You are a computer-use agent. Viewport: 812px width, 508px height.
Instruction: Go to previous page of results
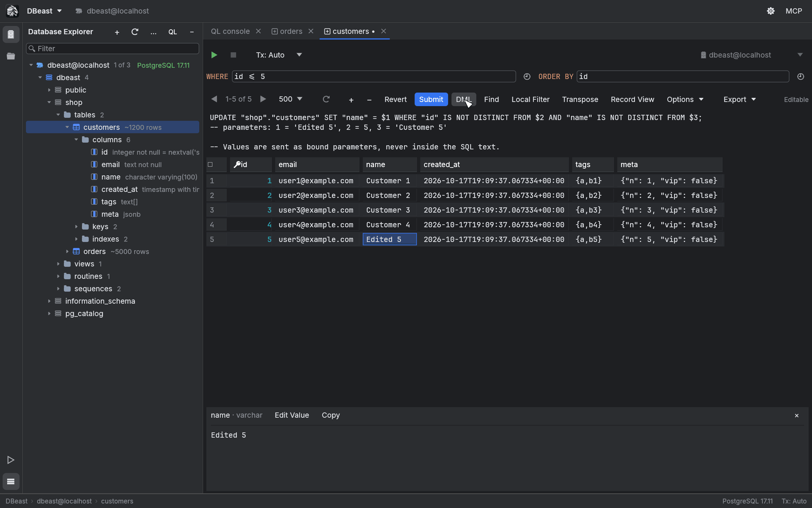click(x=214, y=99)
